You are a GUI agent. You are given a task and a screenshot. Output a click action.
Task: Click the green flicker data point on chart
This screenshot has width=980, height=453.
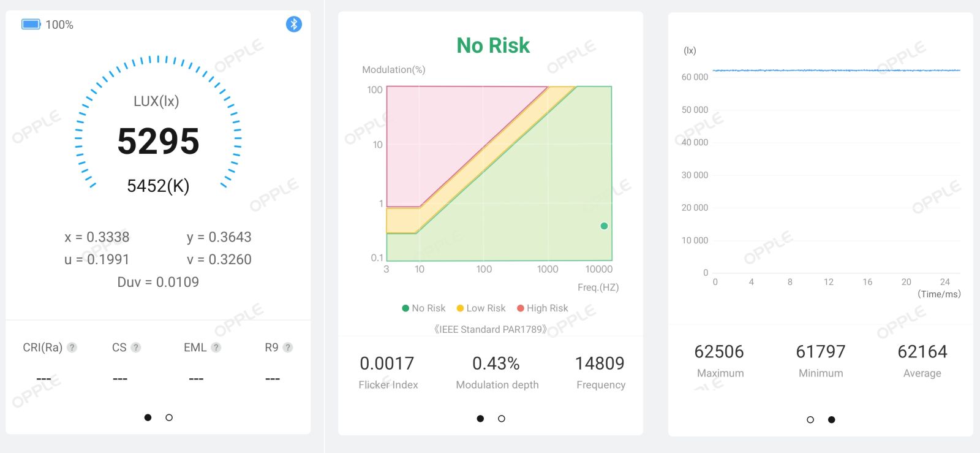[604, 226]
